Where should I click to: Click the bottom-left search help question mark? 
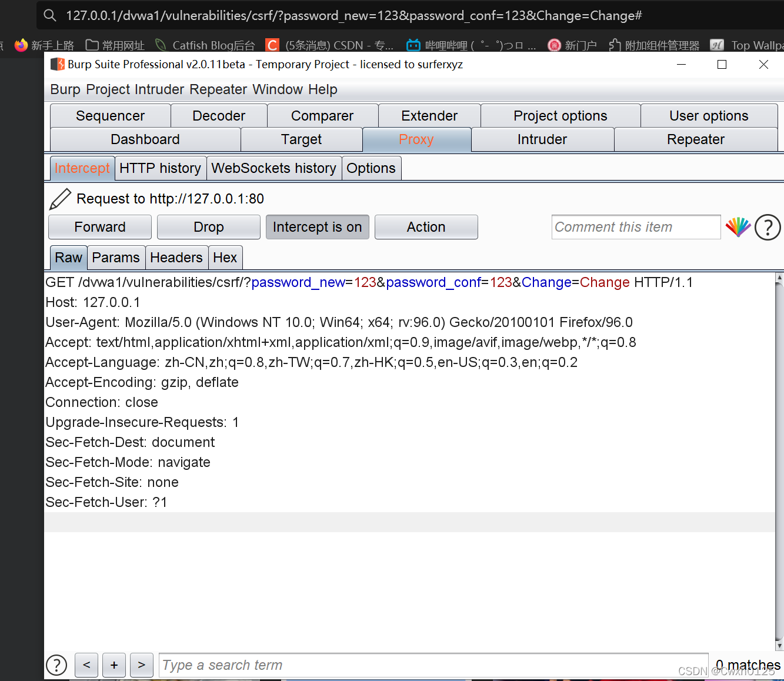pos(56,665)
